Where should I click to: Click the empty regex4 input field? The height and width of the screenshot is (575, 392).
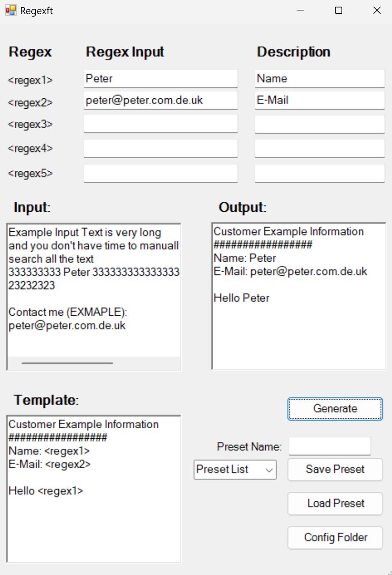coord(160,148)
